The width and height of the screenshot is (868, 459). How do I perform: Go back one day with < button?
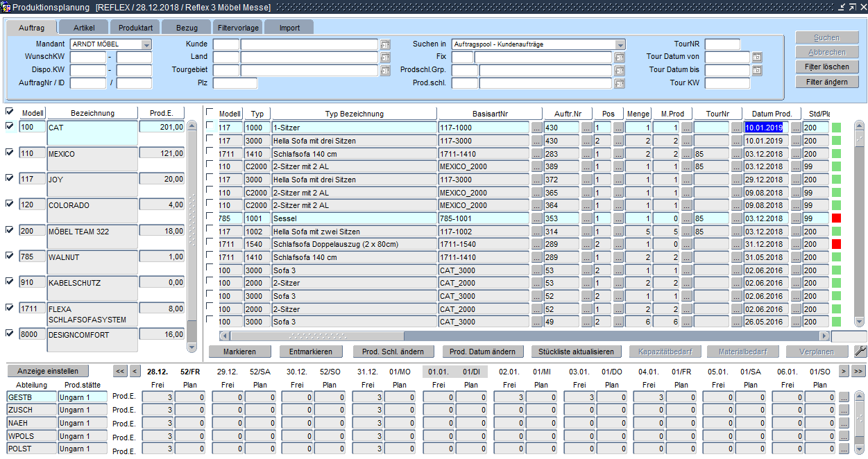tap(135, 372)
